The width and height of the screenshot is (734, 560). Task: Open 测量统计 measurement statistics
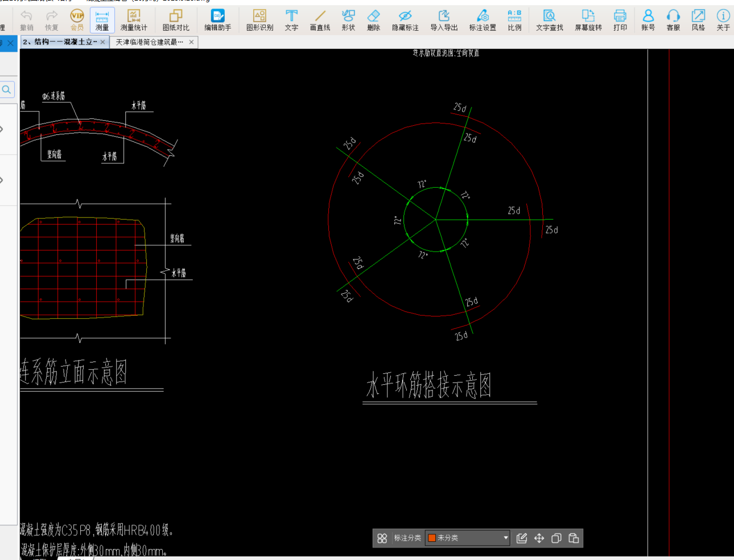click(x=134, y=20)
